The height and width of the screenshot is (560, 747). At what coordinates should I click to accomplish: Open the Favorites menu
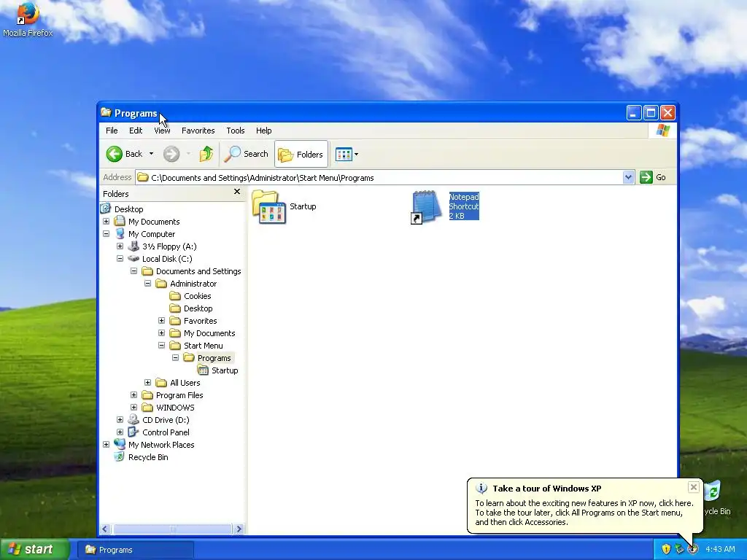pyautogui.click(x=198, y=131)
